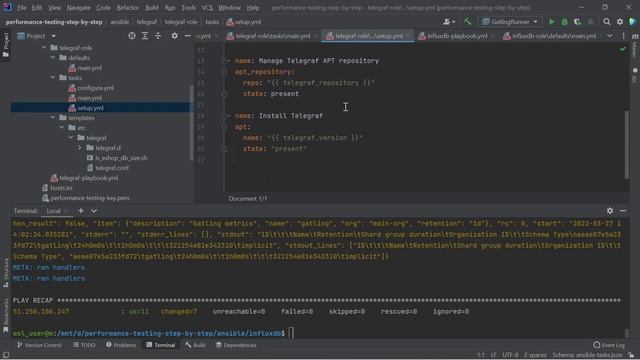The height and width of the screenshot is (360, 640).
Task: Toggle fold marker for Install Telegraf task
Action: [x=224, y=116]
